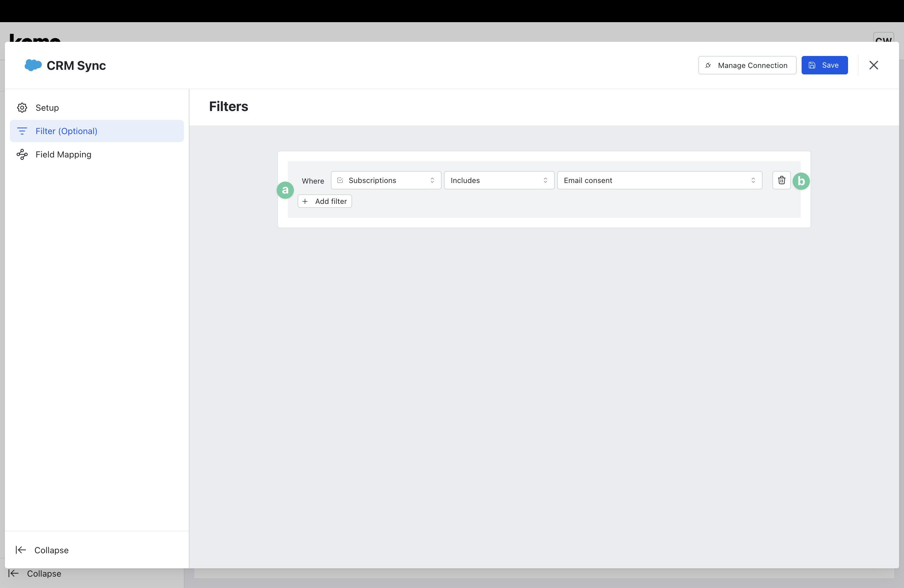Click the green 'a' annotation marker
This screenshot has width=904, height=588.
285,190
